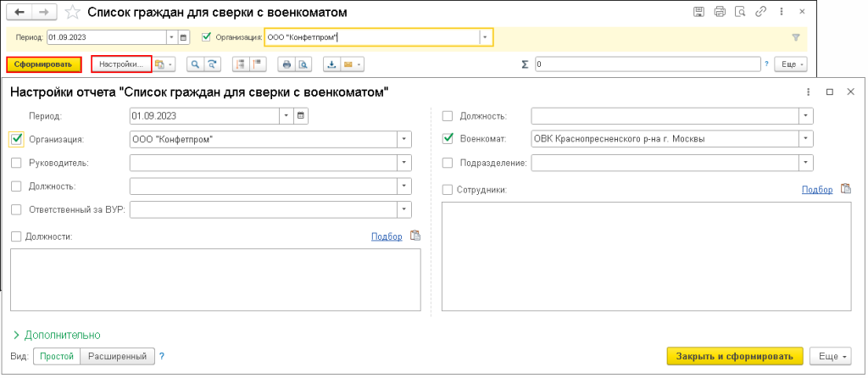Screen dimensions: 868x378
Task: Open preview icon in title bar
Action: click(739, 12)
